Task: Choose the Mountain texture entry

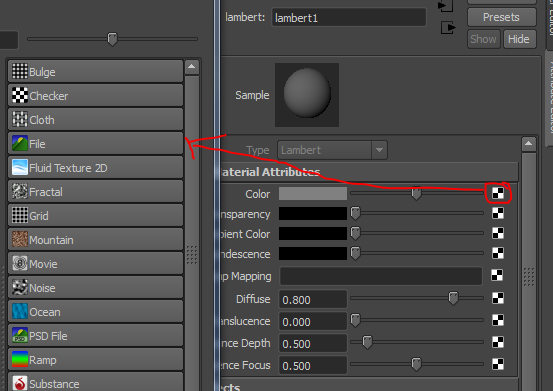Action: click(96, 240)
